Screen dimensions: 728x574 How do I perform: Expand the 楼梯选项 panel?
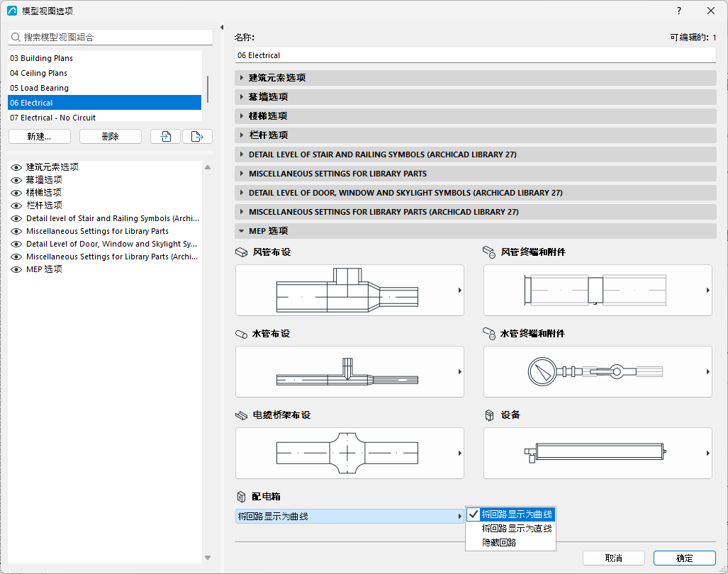point(476,116)
